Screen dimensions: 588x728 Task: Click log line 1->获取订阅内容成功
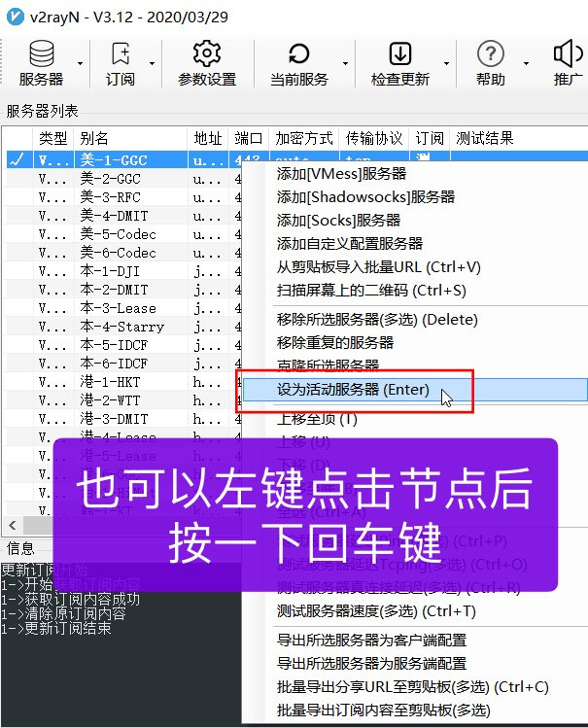coord(70,600)
